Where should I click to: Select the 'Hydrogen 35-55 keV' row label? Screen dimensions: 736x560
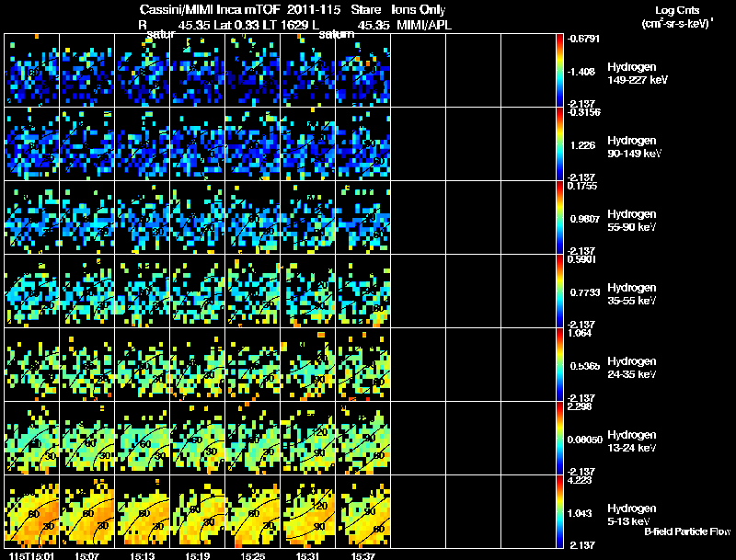(632, 294)
